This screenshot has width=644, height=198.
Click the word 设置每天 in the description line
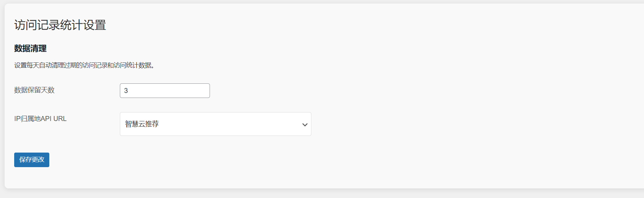[x=26, y=65]
